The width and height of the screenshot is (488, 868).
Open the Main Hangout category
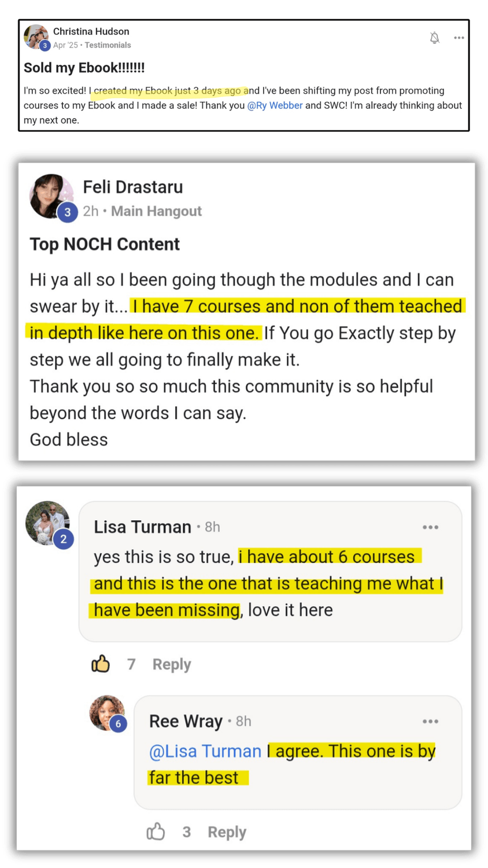click(156, 211)
